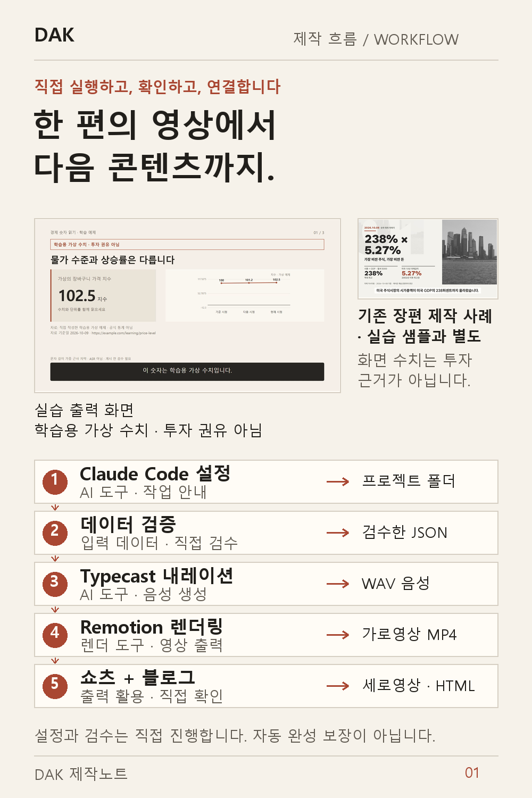
Task: Click the caption '기존 장편 제작 사례'
Action: [425, 315]
